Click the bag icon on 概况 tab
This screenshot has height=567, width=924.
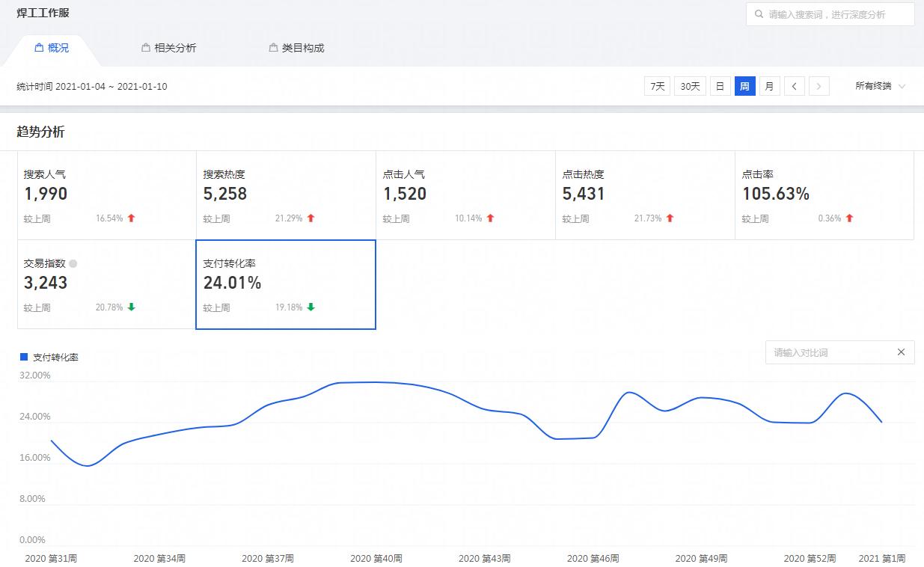[x=39, y=48]
